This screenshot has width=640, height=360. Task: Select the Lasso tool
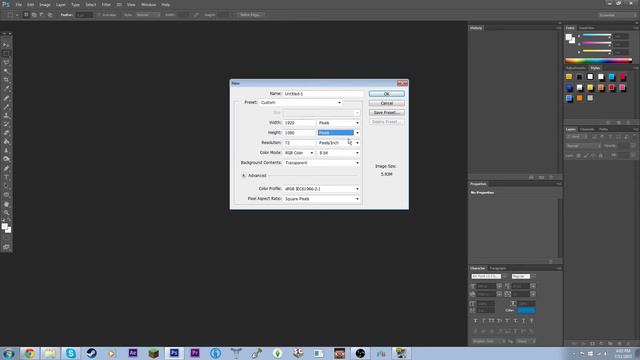click(x=6, y=62)
